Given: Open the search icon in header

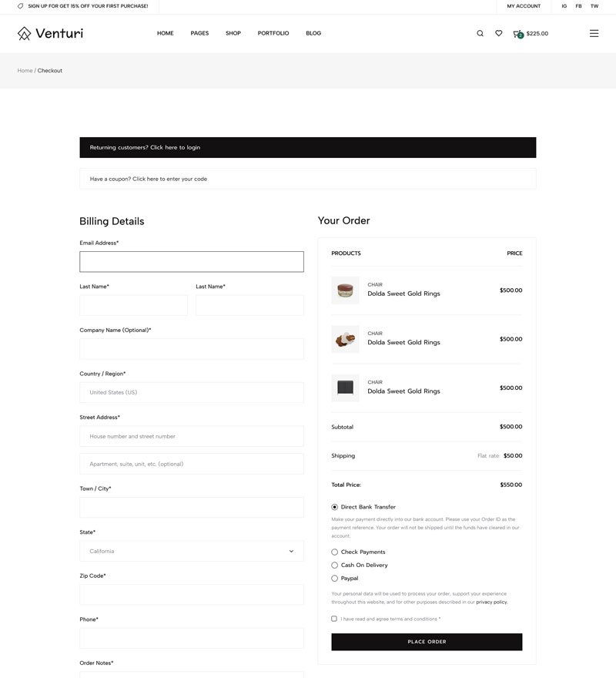Looking at the screenshot, I should tap(480, 33).
